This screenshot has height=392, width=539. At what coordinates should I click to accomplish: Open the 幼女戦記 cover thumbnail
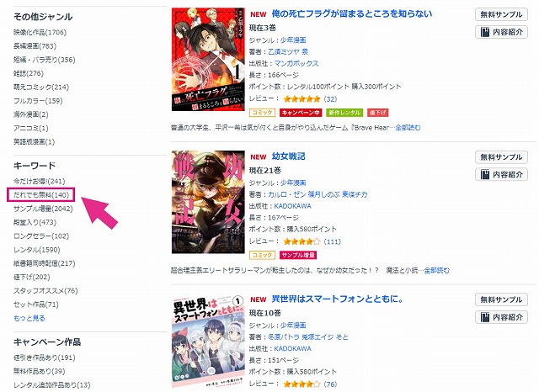[208, 202]
